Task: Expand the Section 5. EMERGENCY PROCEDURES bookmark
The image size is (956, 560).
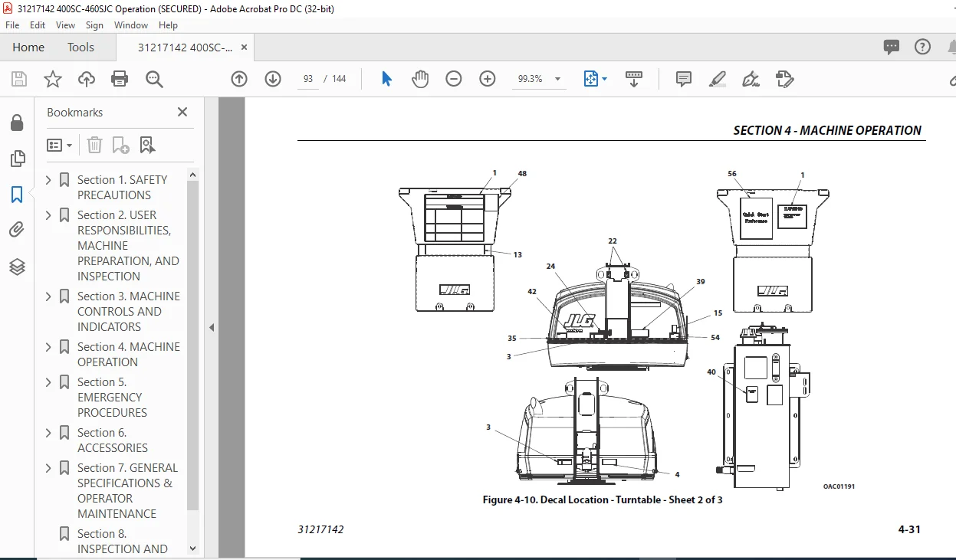Action: pyautogui.click(x=49, y=382)
